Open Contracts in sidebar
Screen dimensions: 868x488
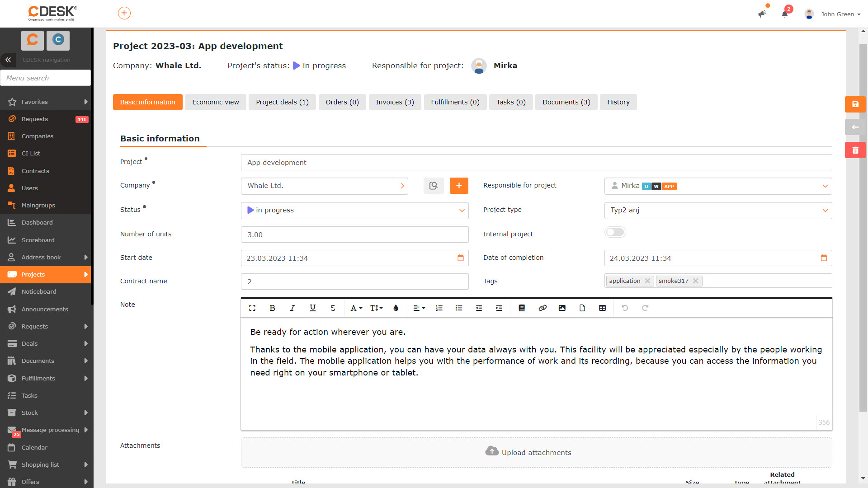point(45,171)
